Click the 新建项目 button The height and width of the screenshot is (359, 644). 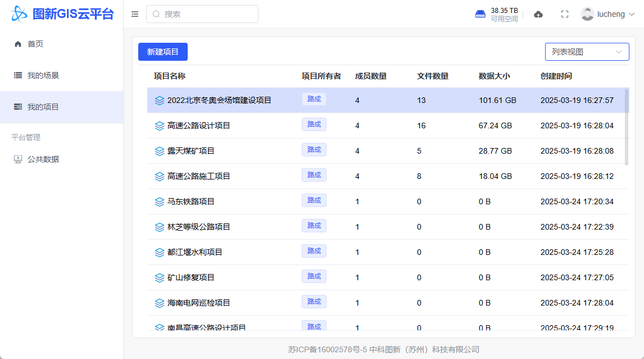click(162, 52)
